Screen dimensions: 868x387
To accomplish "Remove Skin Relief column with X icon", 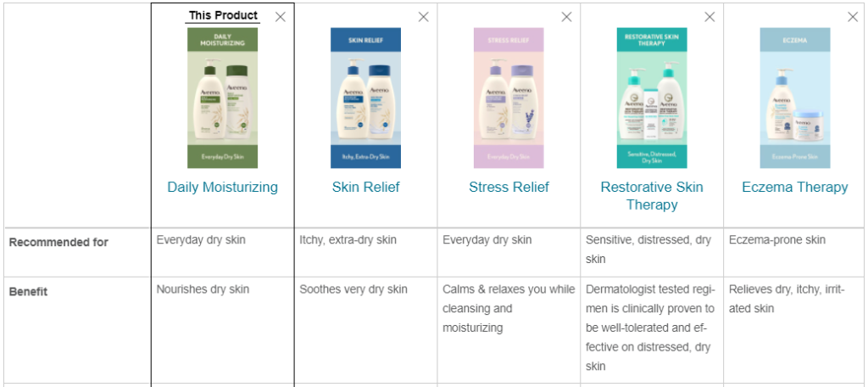I will point(424,17).
